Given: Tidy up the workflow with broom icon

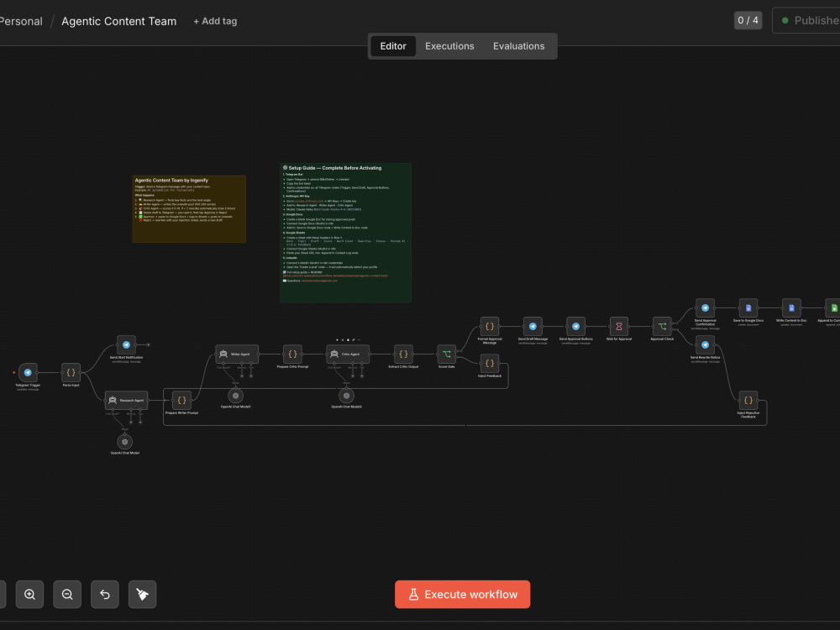Looking at the screenshot, I should click(x=143, y=594).
